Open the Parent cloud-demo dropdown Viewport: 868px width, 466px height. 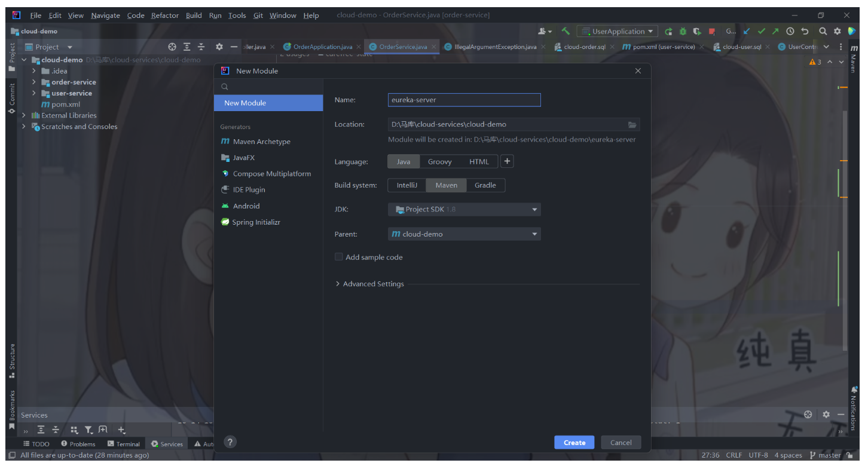tap(464, 234)
